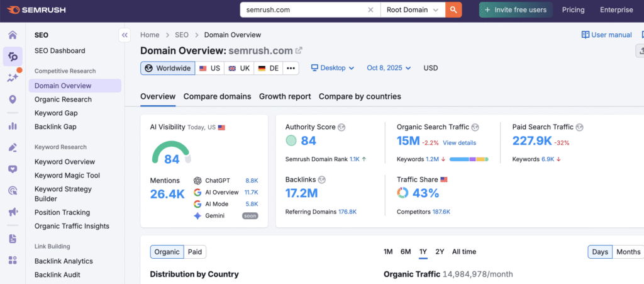This screenshot has height=284, width=644.
Task: Click the megaphone icon in left rail
Action: tap(13, 212)
